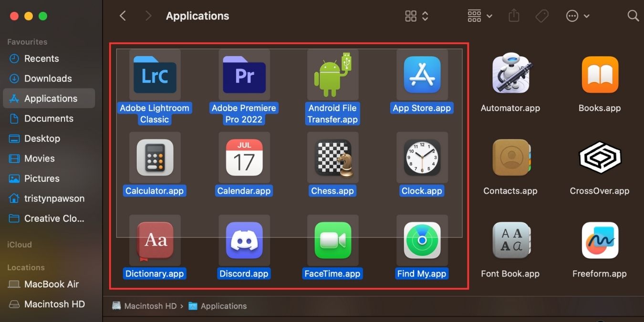Open Documents in the sidebar
The image size is (644, 322).
pos(49,118)
